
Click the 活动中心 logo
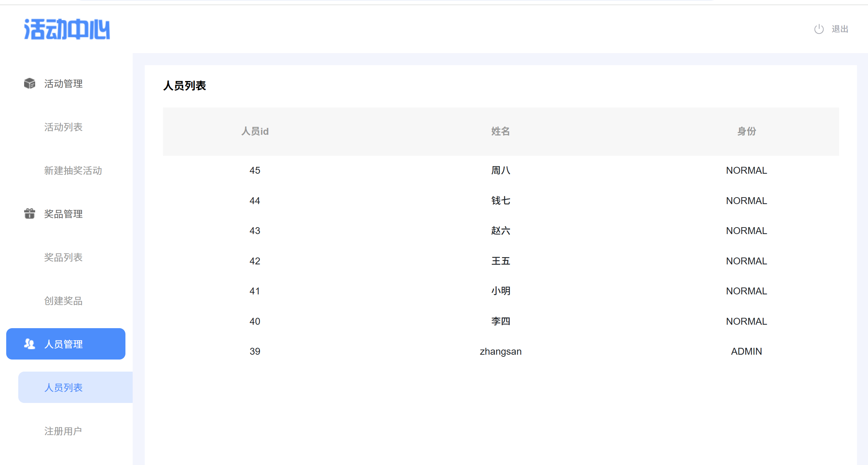(67, 29)
